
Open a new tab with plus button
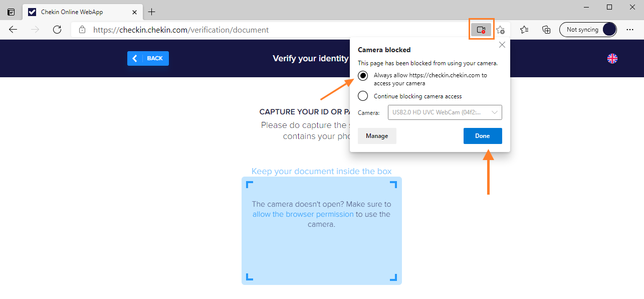click(151, 12)
